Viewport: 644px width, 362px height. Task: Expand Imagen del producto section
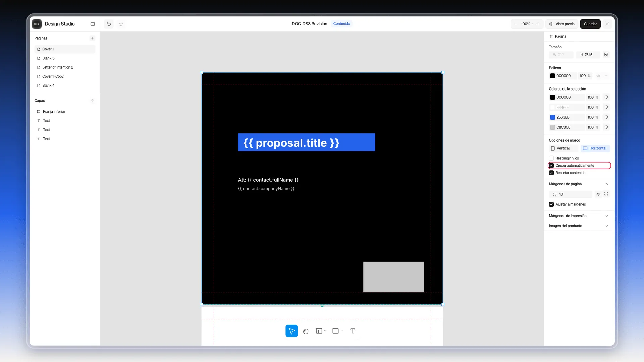pyautogui.click(x=606, y=226)
